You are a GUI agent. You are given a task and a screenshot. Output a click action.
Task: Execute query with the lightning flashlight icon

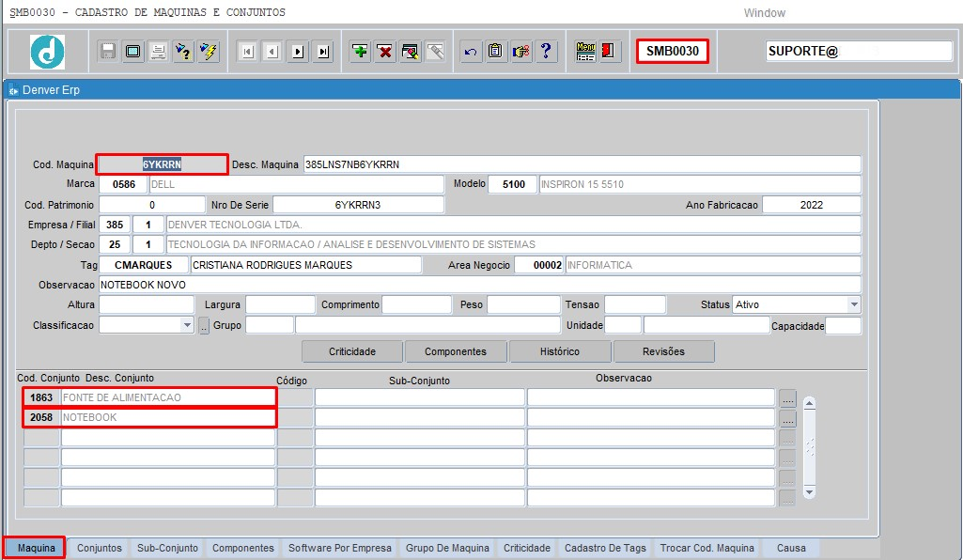click(209, 51)
